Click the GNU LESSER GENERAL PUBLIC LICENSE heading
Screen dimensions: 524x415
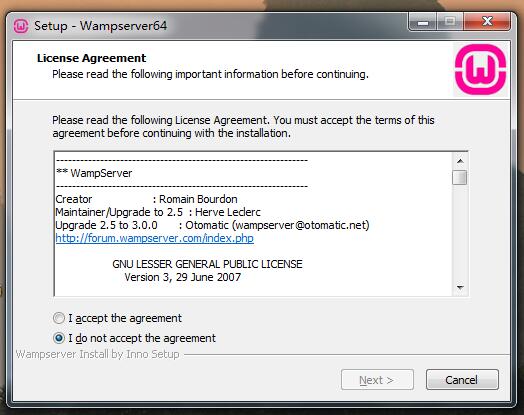207,264
